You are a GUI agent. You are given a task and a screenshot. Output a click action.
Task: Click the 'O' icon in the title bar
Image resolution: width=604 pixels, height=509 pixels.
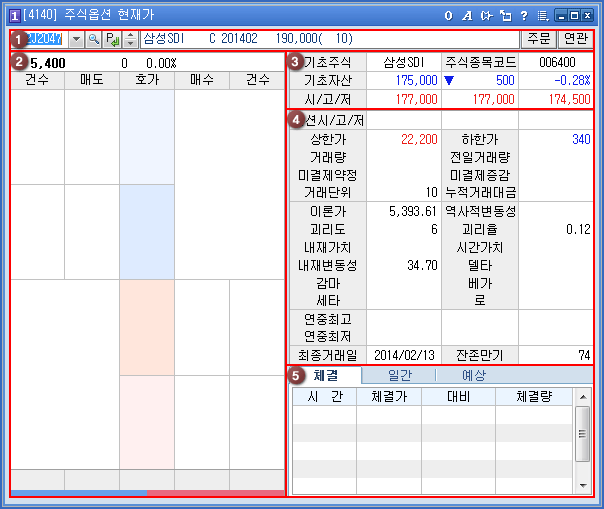(449, 16)
